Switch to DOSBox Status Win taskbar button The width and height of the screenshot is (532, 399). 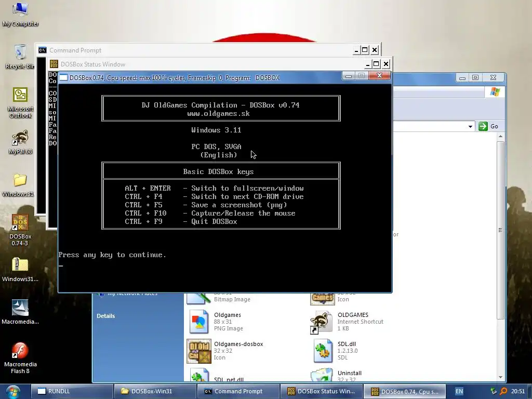(x=321, y=391)
